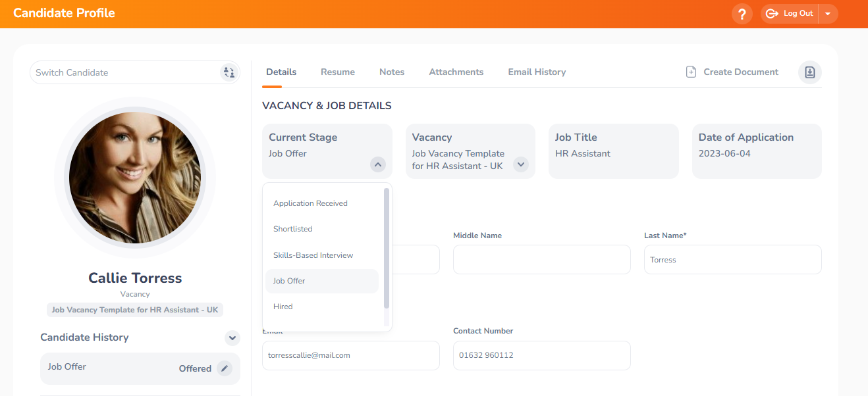Click the stage list scrollbar

(x=387, y=248)
